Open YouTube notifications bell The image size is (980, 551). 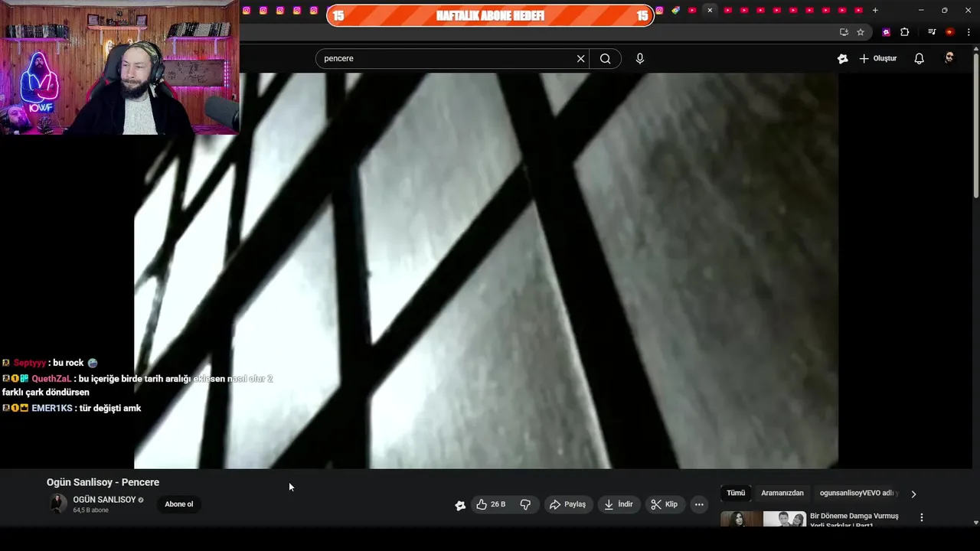(x=920, y=59)
